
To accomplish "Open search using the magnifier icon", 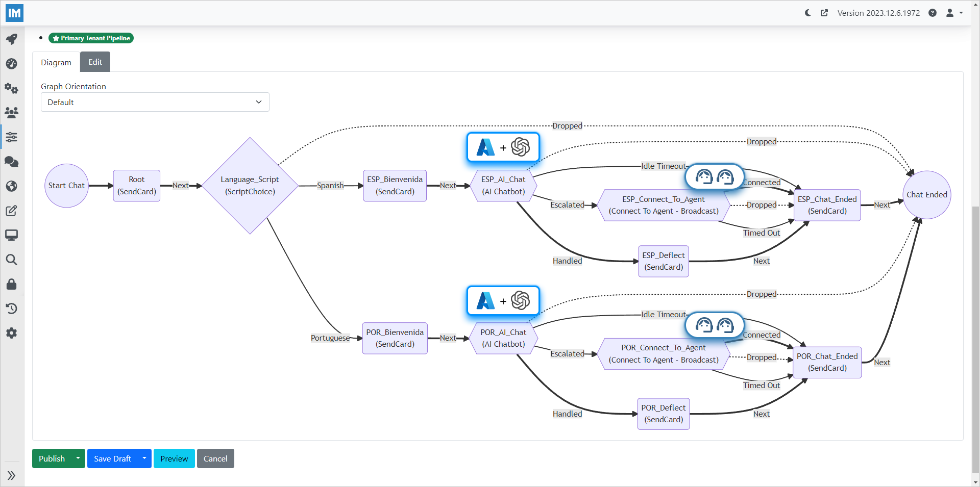I will [11, 260].
